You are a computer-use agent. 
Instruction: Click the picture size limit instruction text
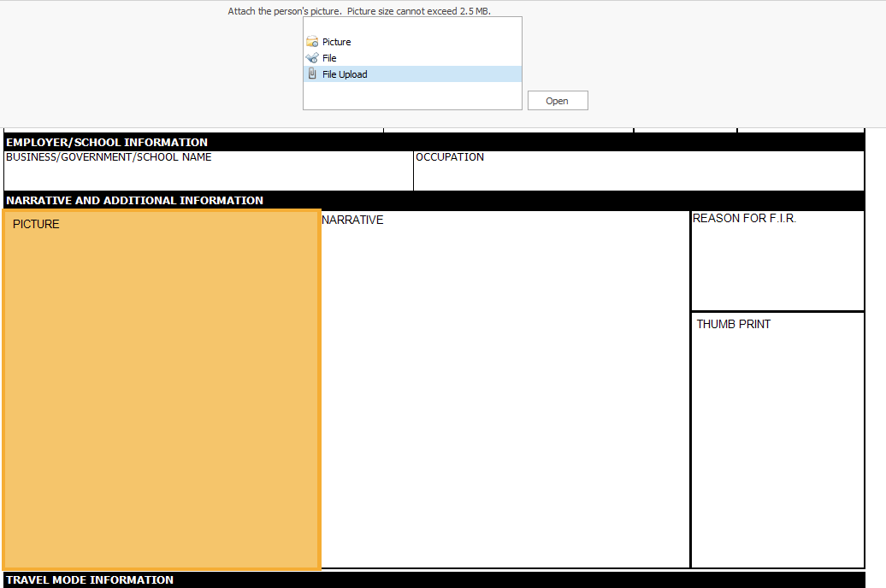coord(359,11)
